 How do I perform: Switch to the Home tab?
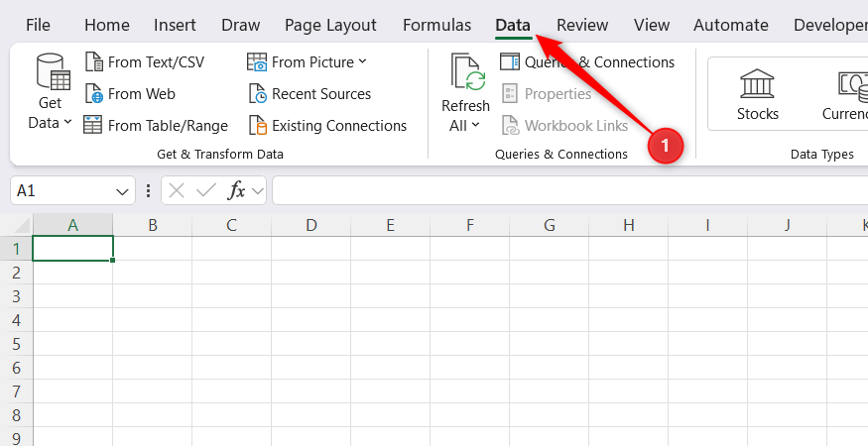coord(107,25)
